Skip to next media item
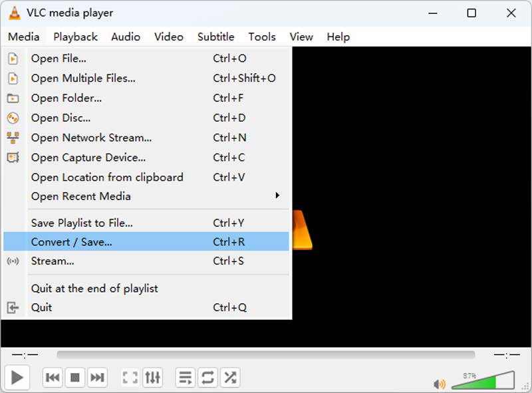 point(98,377)
